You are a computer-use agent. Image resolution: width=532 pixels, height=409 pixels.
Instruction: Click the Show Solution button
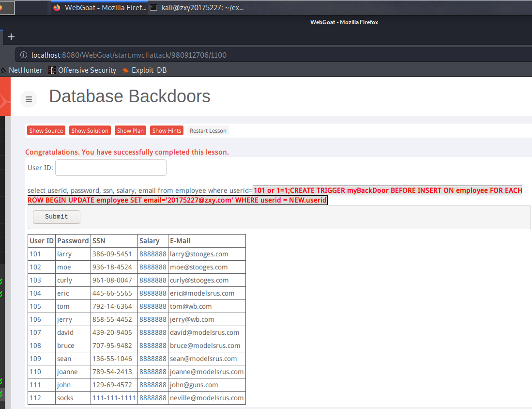click(90, 131)
